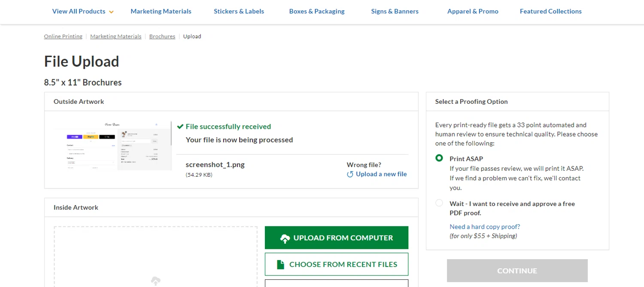
Task: Open Apparel & Promo menu
Action: [x=473, y=12]
